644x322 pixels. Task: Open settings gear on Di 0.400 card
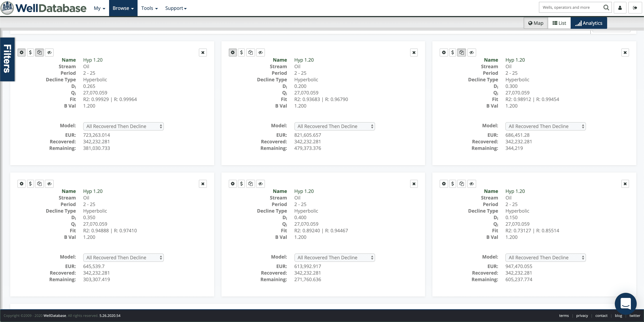(232, 184)
